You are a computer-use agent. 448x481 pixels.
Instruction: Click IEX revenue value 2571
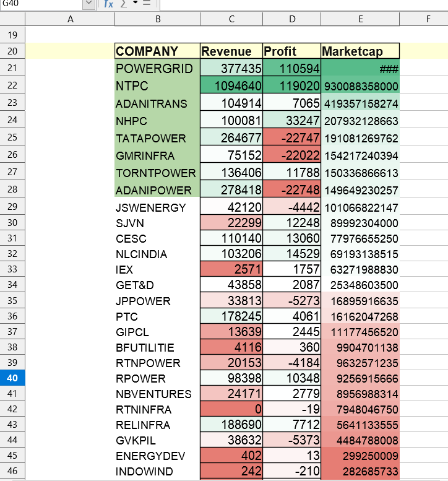pyautogui.click(x=231, y=269)
